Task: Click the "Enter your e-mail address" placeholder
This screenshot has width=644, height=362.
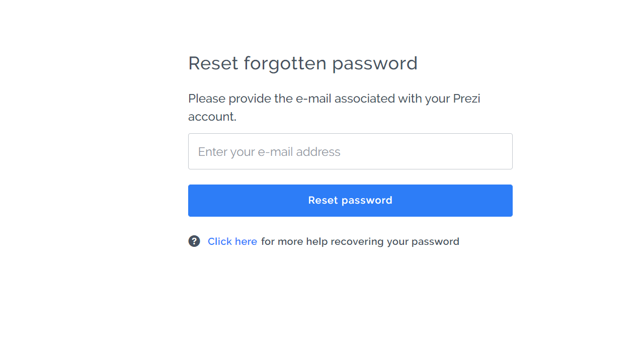Action: coord(269,152)
